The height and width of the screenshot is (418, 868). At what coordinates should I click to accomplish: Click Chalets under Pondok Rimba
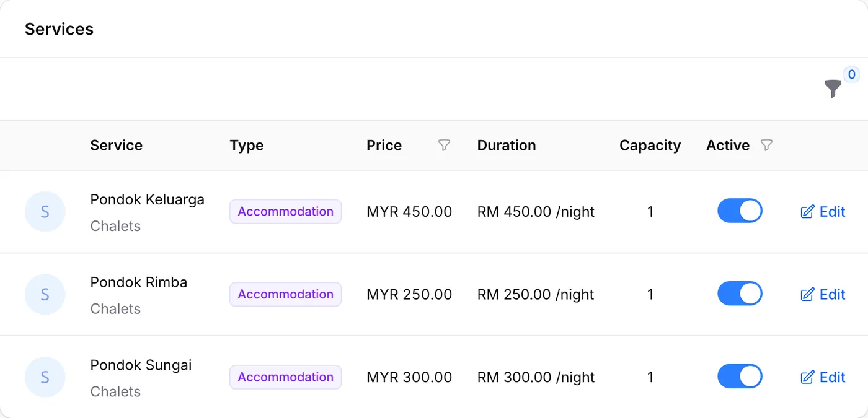coord(115,309)
